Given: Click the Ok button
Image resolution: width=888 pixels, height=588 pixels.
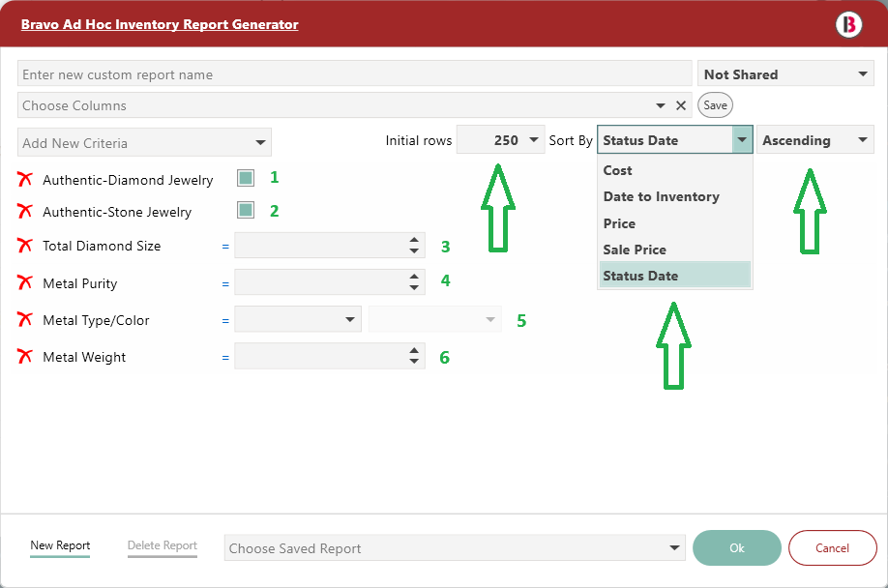Looking at the screenshot, I should [737, 547].
